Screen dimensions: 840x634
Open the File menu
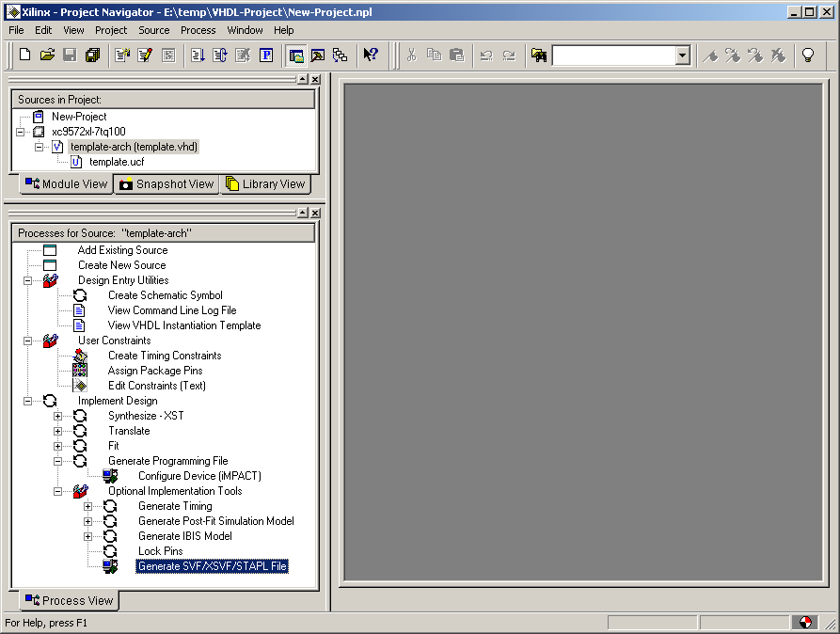pyautogui.click(x=16, y=30)
